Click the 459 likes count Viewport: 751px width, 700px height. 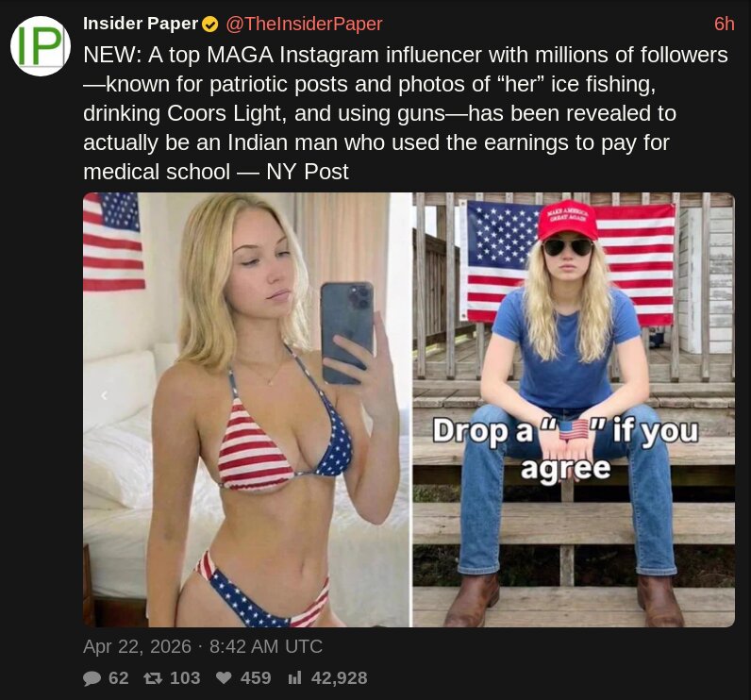coord(256,678)
